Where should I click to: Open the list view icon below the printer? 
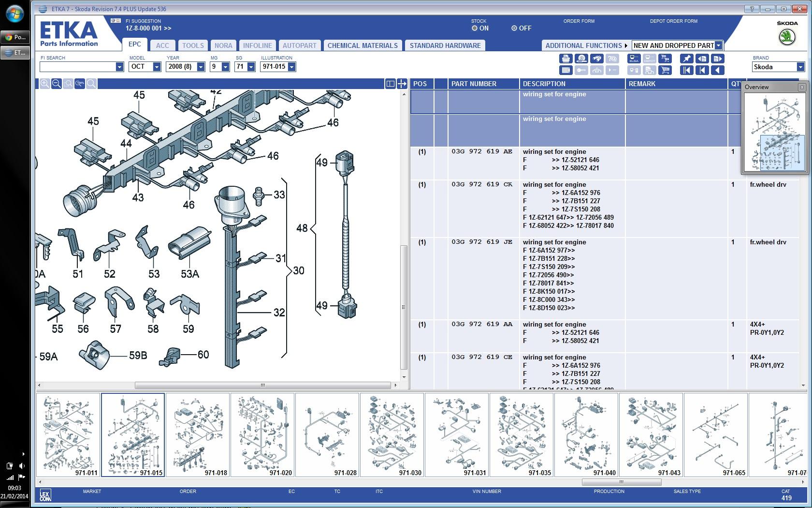566,70
